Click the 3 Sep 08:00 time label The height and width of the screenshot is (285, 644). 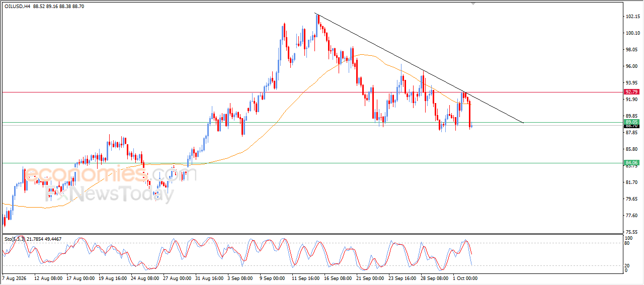(240, 278)
